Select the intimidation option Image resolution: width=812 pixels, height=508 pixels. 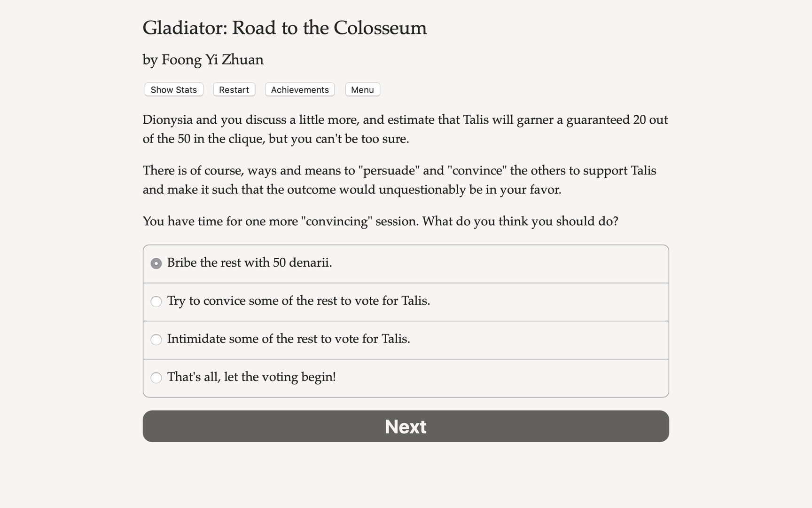coord(289,339)
